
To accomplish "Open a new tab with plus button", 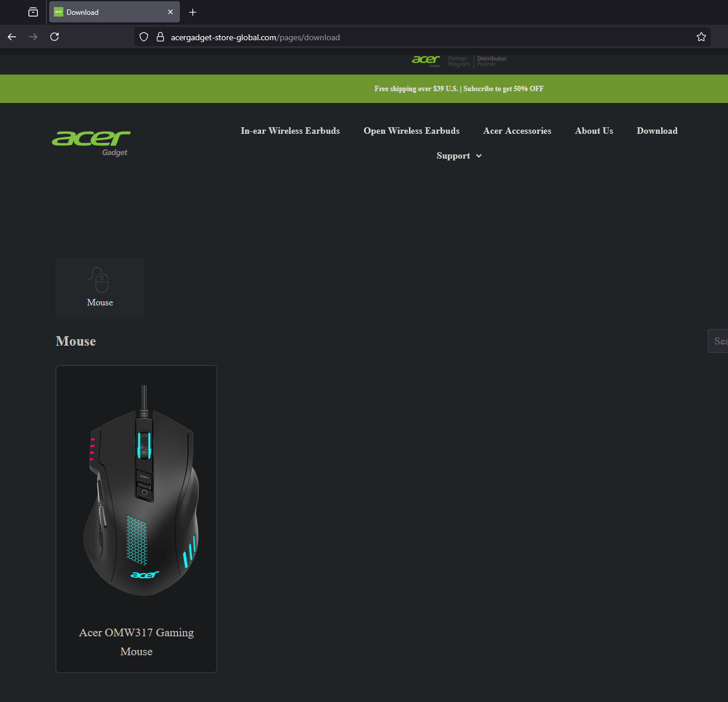I will [x=192, y=12].
